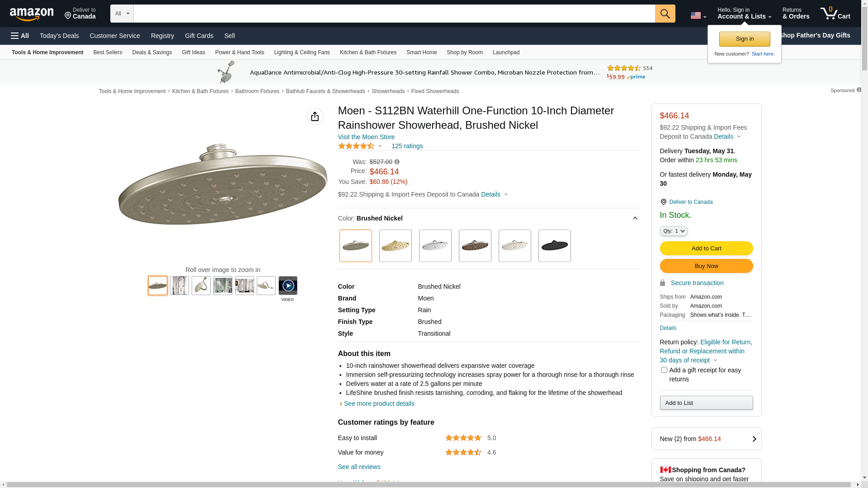The height and width of the screenshot is (488, 868).
Task: Click the US flag language selector
Action: point(698,15)
